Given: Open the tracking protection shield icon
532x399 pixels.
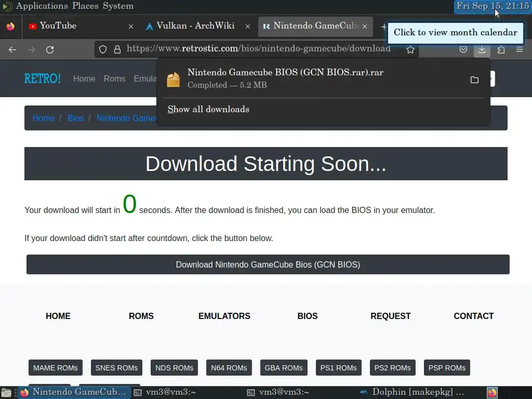Looking at the screenshot, I should 103,49.
